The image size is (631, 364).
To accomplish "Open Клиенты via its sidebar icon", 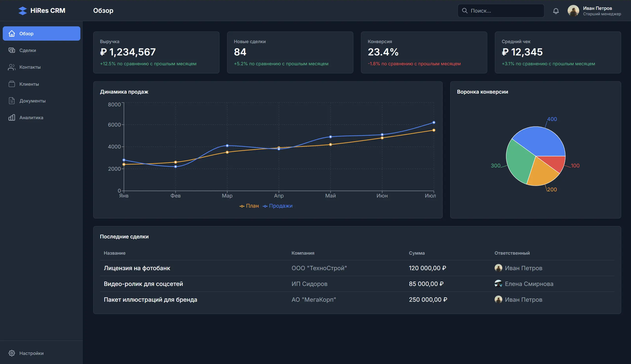I will tap(12, 84).
